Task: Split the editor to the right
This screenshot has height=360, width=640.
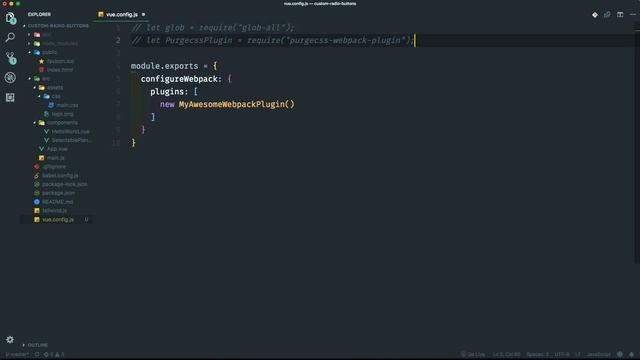Action: (620, 15)
